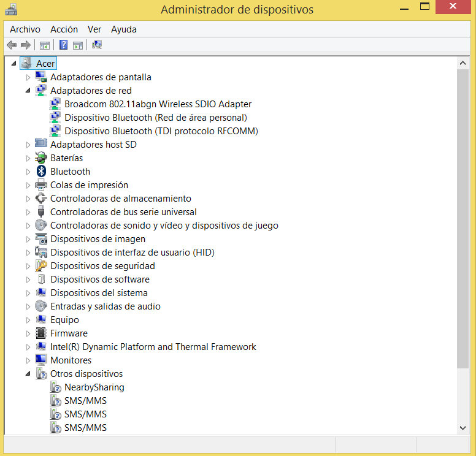
Task: Open the Ver menu
Action: click(94, 29)
